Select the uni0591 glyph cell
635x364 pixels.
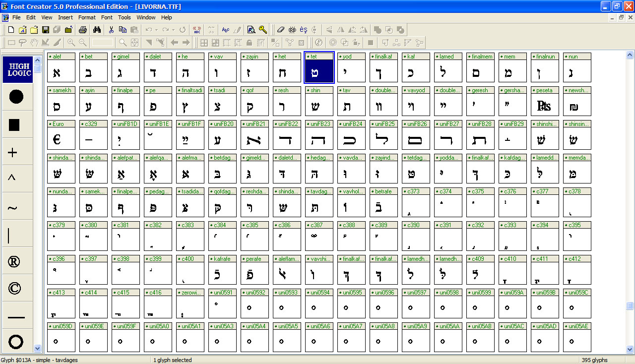pyautogui.click(x=223, y=303)
